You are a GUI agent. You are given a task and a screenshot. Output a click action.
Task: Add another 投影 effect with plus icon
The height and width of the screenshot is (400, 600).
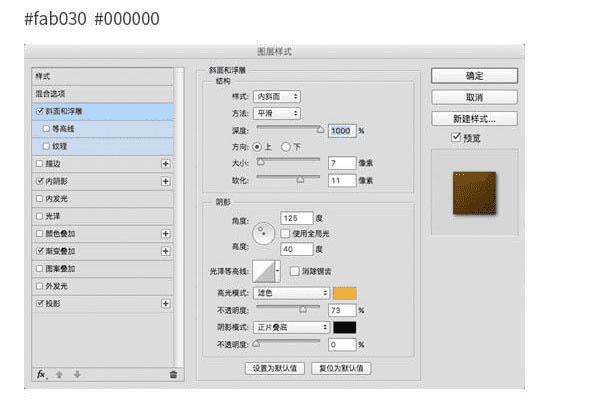coord(165,304)
